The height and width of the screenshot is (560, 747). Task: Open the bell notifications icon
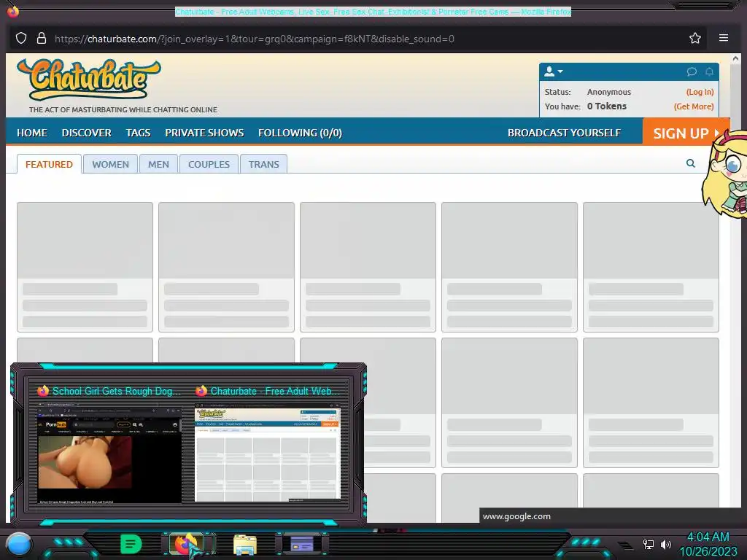[x=709, y=71]
